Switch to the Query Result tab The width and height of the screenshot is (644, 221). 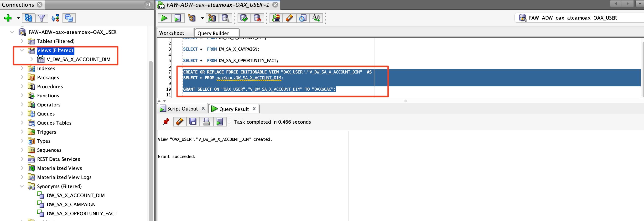(x=234, y=109)
